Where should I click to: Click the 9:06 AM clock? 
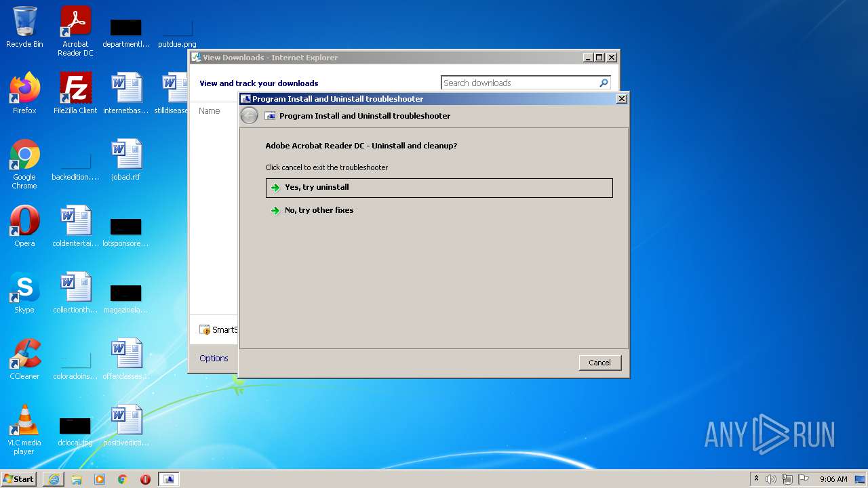click(x=833, y=479)
